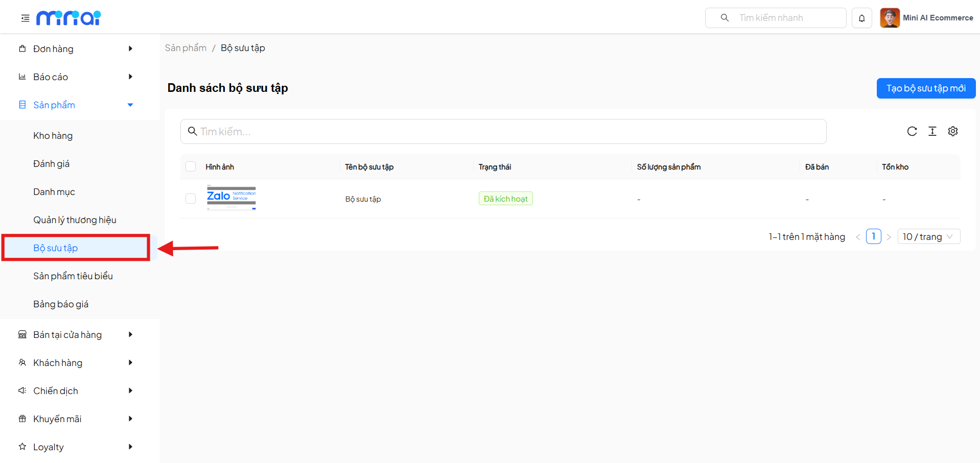Open the 10 / trang page size dropdown
This screenshot has height=463, width=980.
pyautogui.click(x=928, y=237)
